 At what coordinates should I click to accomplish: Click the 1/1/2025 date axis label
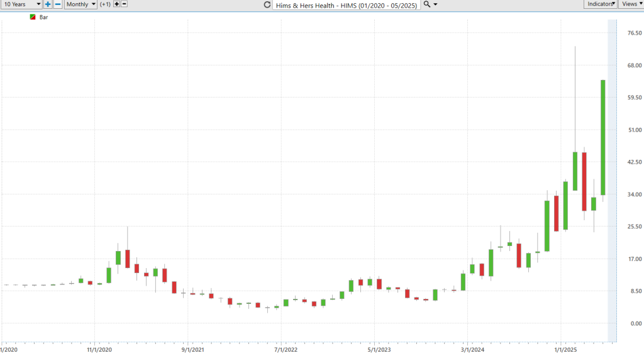tap(565, 350)
